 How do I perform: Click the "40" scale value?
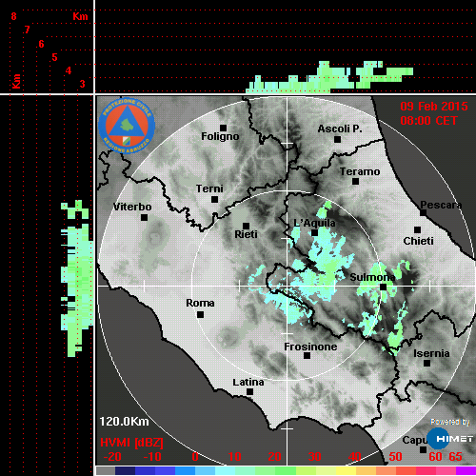pos(354,457)
